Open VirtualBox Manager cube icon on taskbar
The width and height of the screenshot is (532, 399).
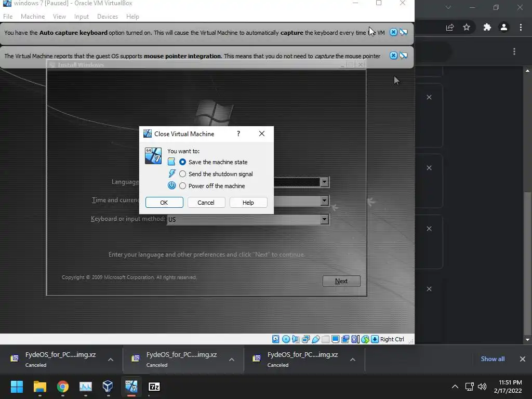108,387
